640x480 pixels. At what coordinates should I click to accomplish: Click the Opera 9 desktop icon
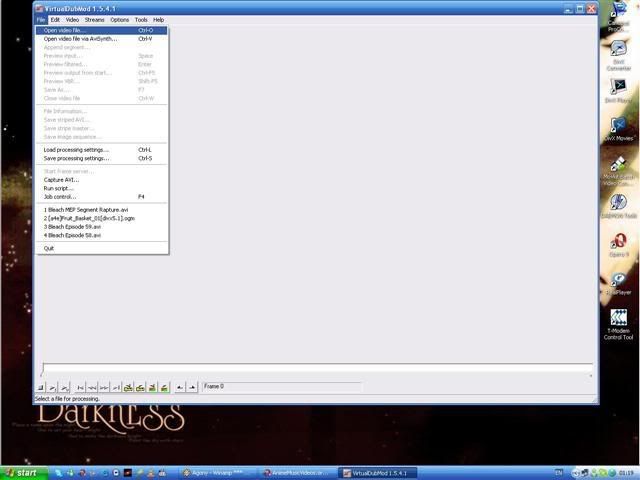[619, 245]
